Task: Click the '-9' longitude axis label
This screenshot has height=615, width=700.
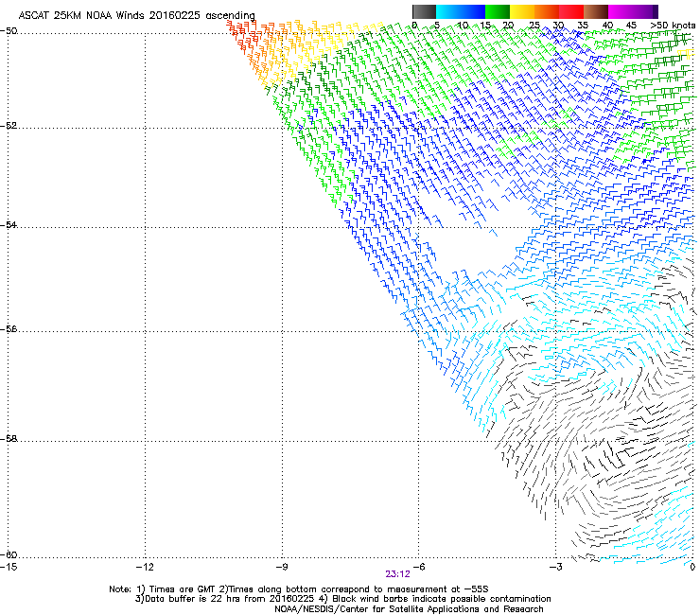Action: click(x=281, y=567)
